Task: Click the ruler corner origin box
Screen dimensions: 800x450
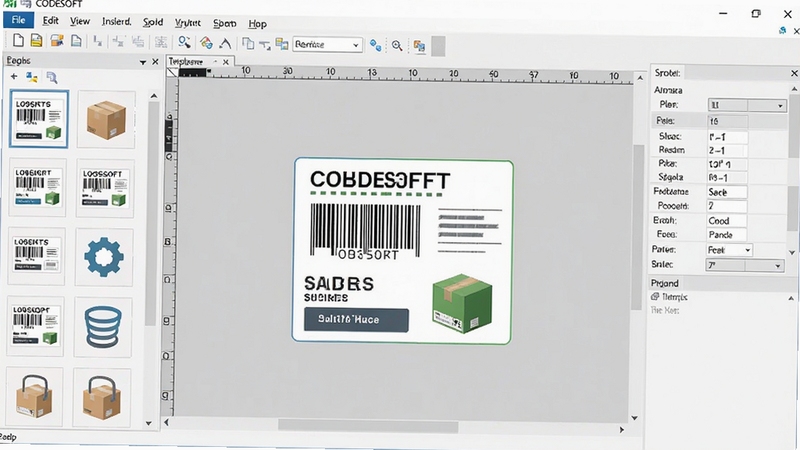Action: tap(172, 73)
